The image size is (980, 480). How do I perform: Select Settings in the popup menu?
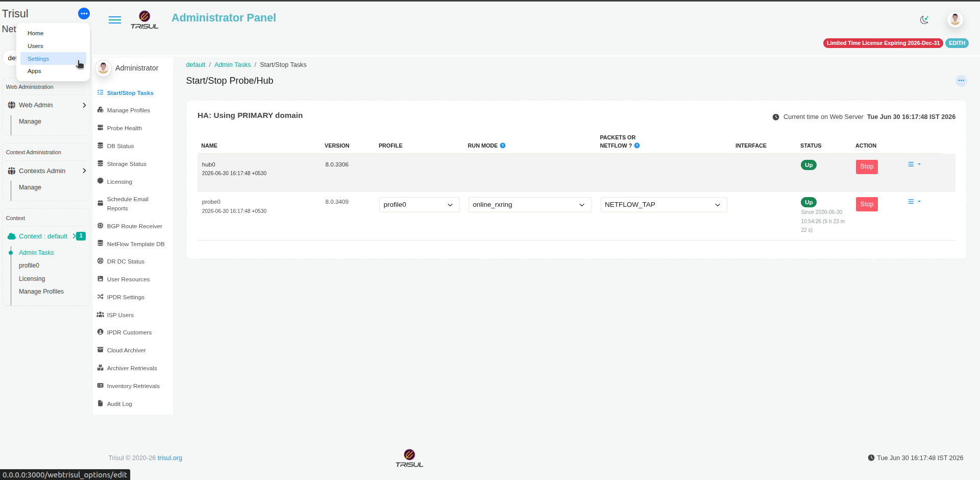(x=53, y=59)
